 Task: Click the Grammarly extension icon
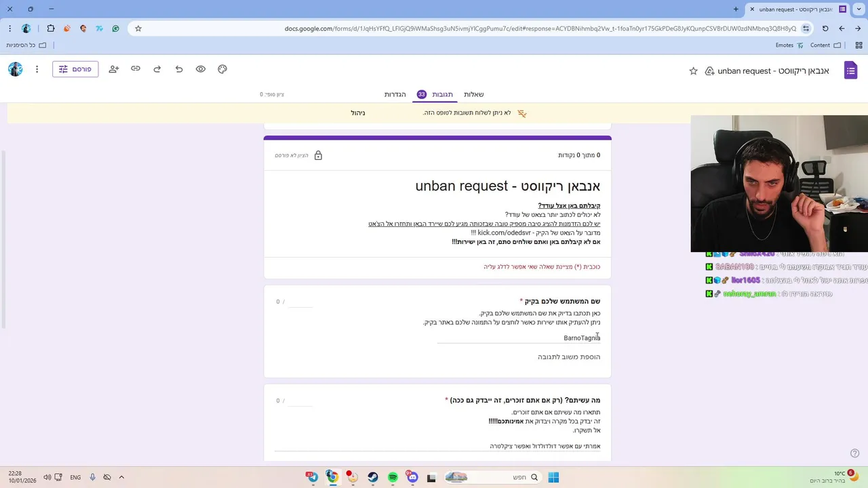[116, 28]
